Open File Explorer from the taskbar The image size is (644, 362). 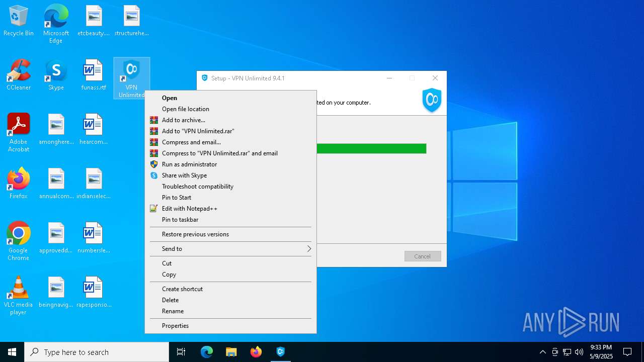[x=231, y=352]
